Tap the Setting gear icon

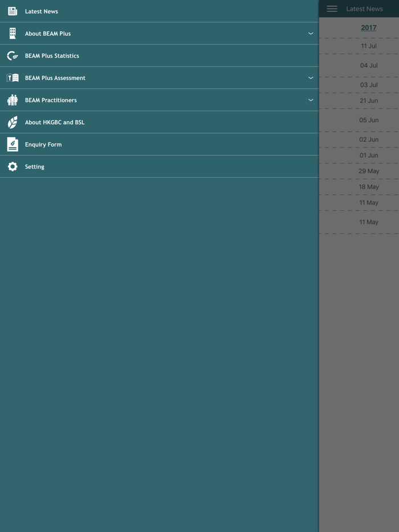[x=13, y=166]
